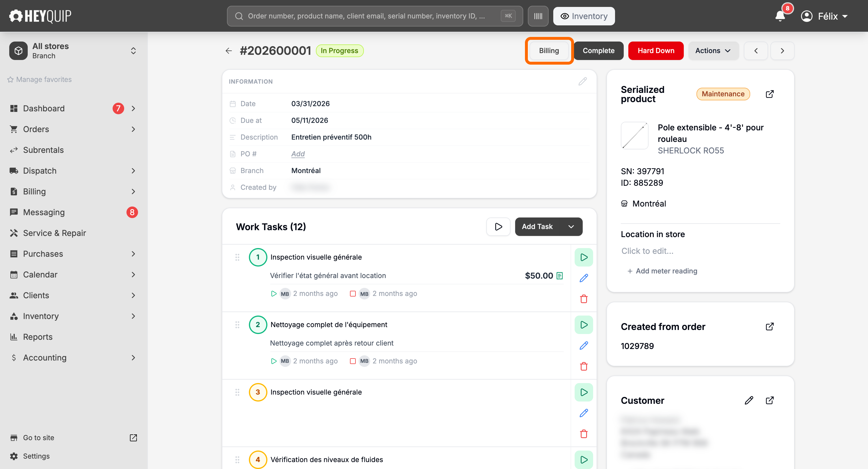This screenshot has height=469, width=868.
Task: Edit the Information section with pencil icon
Action: click(583, 81)
